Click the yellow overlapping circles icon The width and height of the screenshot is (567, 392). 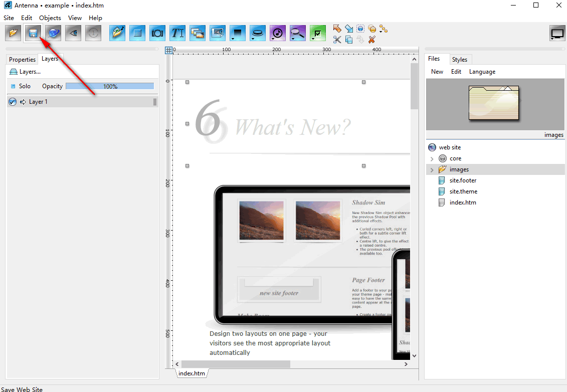[371, 29]
